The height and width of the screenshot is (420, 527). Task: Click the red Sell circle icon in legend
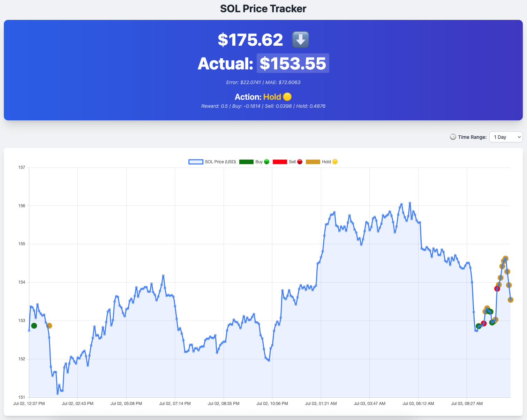[x=299, y=162]
